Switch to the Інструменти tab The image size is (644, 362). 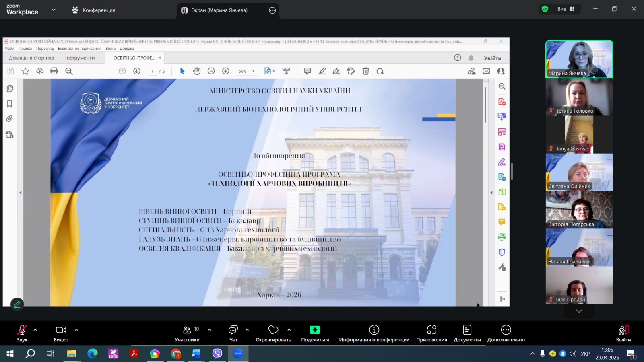(x=80, y=58)
